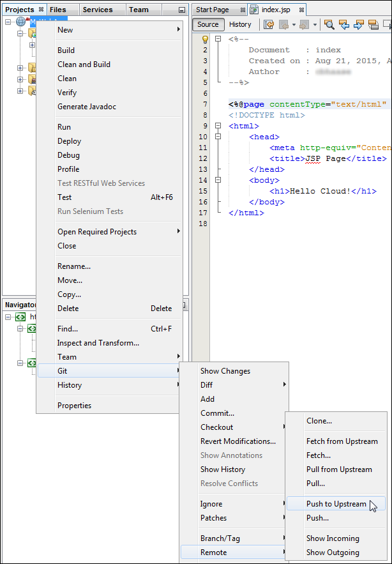Minimize the Projects window group
The image size is (392, 564).
(182, 10)
